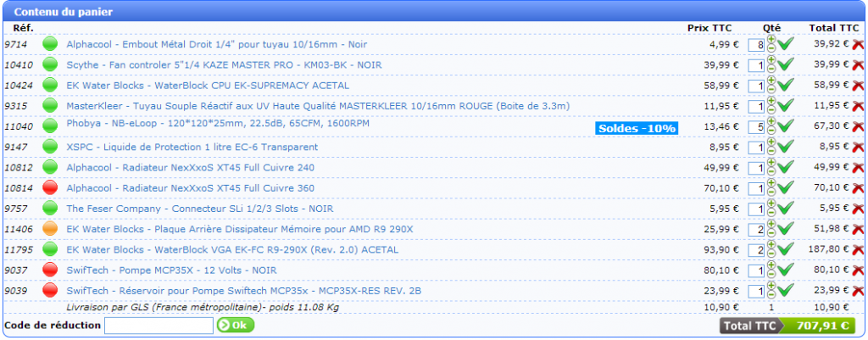The height and width of the screenshot is (340, 868).
Task: Click quantity field for EK-FC R9-290X row
Action: pyautogui.click(x=756, y=250)
